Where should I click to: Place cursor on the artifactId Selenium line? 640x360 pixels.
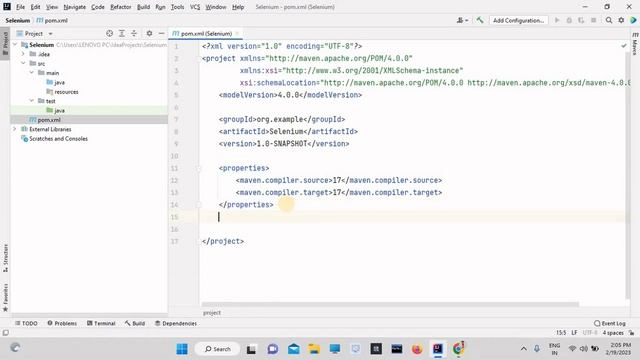pos(288,131)
